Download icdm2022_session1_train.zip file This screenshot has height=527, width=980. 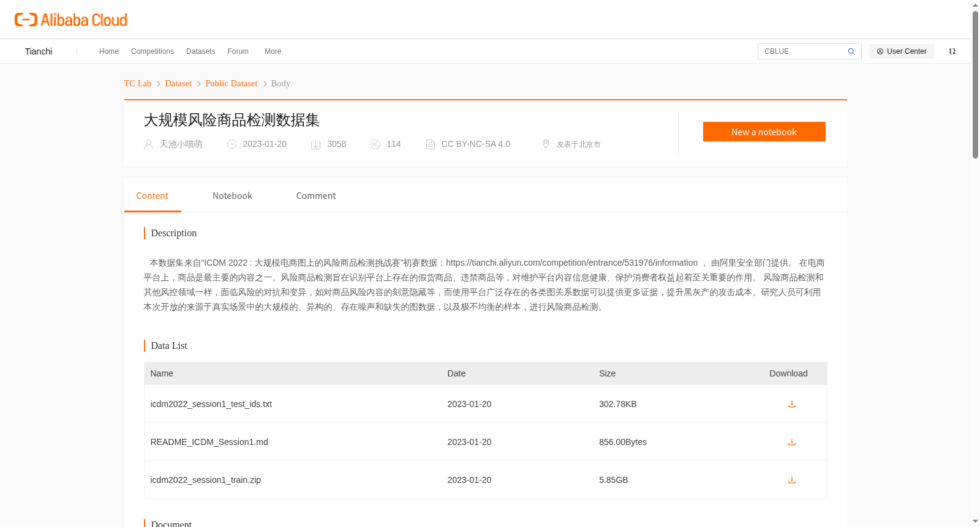point(792,480)
